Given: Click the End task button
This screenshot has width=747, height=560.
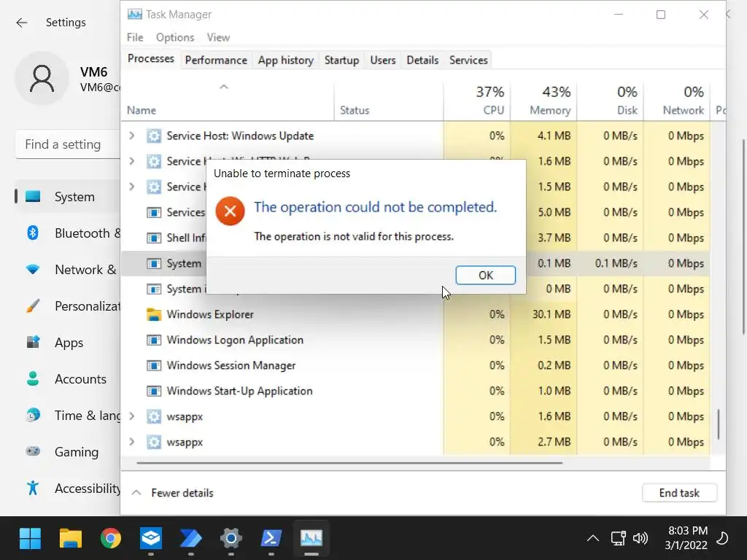Looking at the screenshot, I should pos(679,493).
